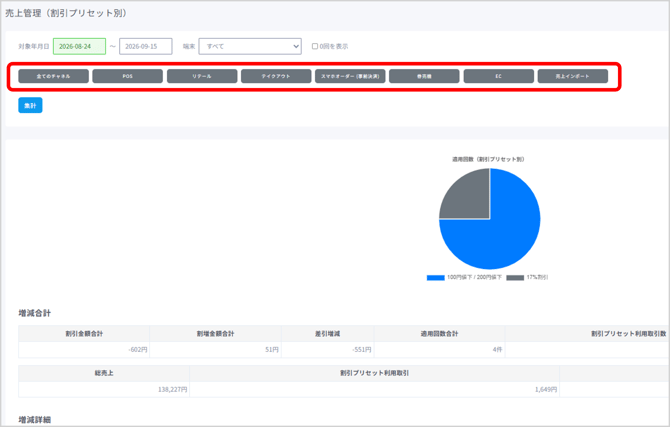Click the 適用回数合計 column header
This screenshot has height=427, width=670.
[439, 333]
